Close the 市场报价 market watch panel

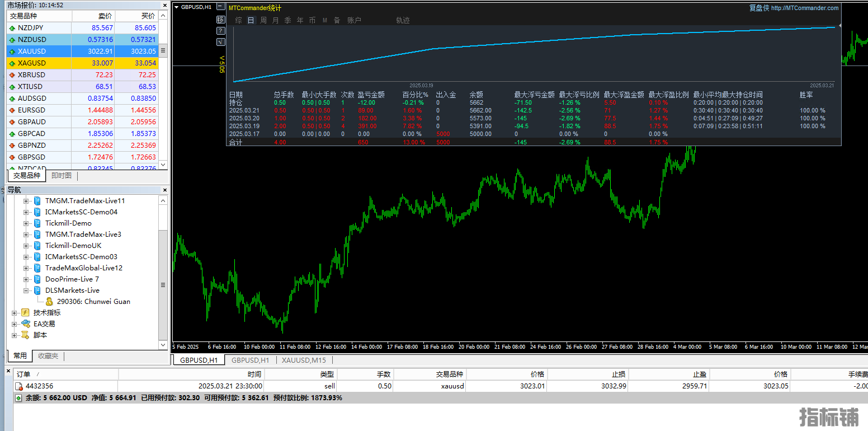coord(164,5)
